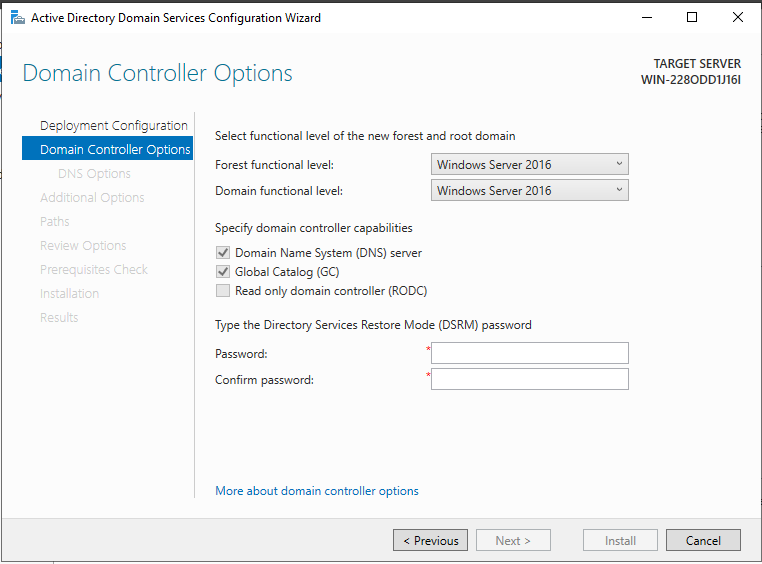Maximize the configuration wizard window

tap(692, 17)
